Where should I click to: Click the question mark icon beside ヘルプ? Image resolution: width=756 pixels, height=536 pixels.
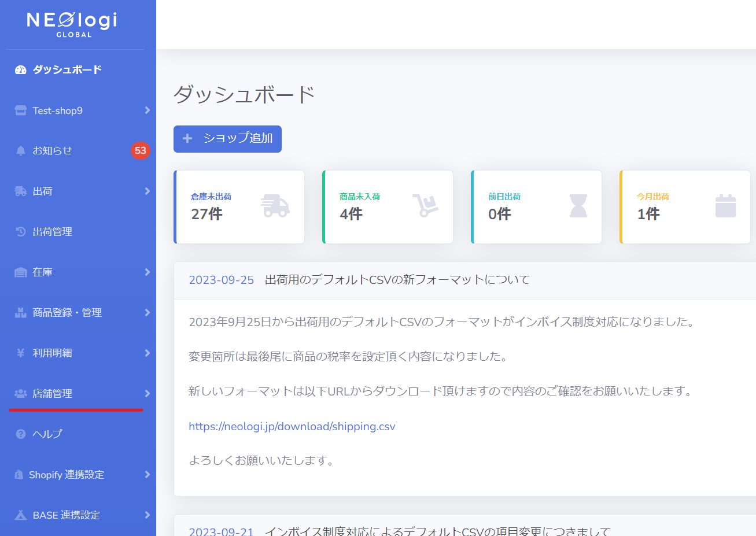coord(21,434)
